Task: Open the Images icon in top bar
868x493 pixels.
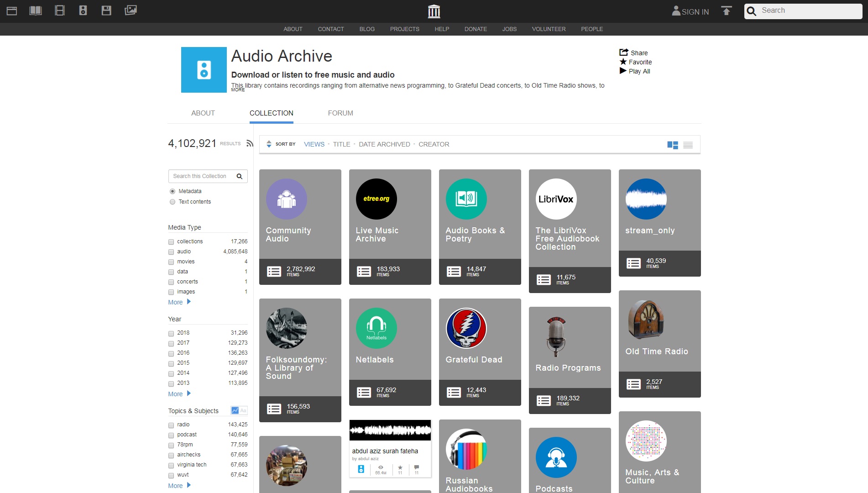Action: tap(131, 10)
